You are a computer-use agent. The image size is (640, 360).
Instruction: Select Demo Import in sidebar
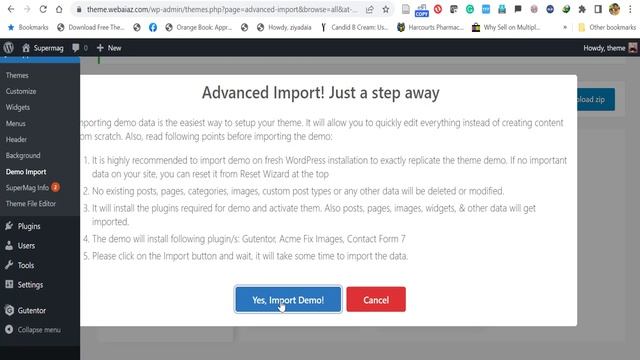tap(26, 171)
